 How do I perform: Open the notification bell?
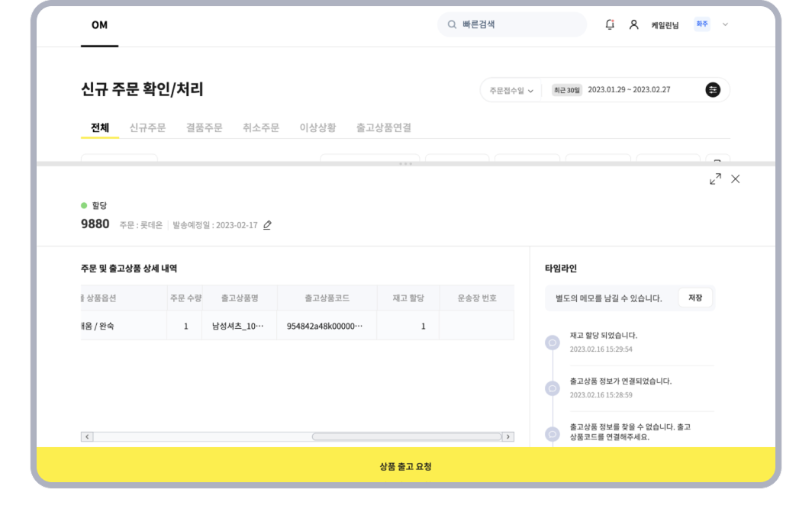click(609, 24)
